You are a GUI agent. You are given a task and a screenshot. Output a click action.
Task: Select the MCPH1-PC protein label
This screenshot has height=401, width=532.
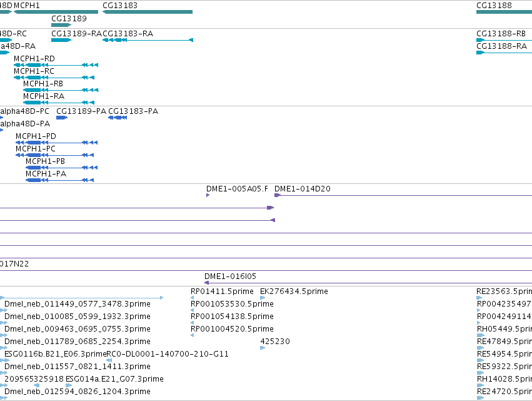pyautogui.click(x=35, y=149)
